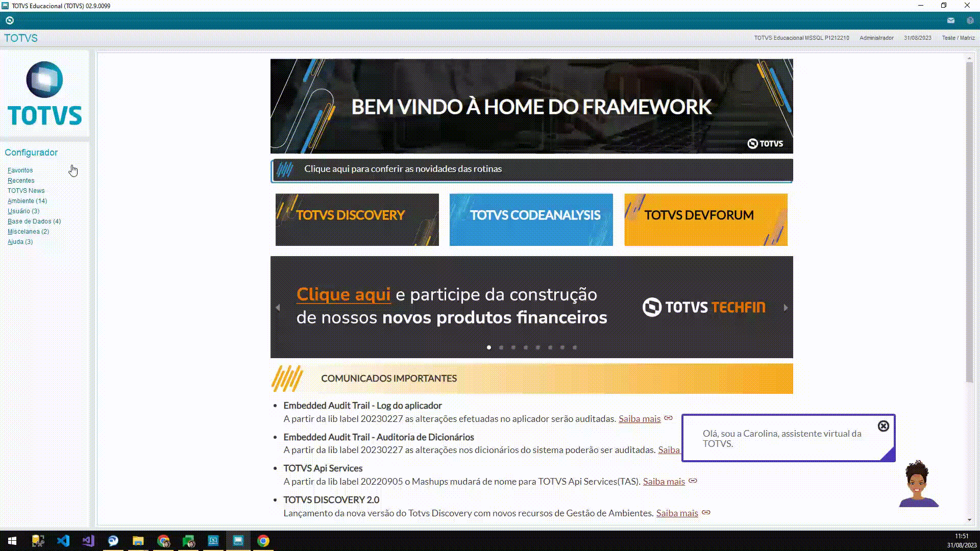980x551 pixels.
Task: Click the 'COMUNICADOS IMPORTANTES' section header
Action: point(532,379)
